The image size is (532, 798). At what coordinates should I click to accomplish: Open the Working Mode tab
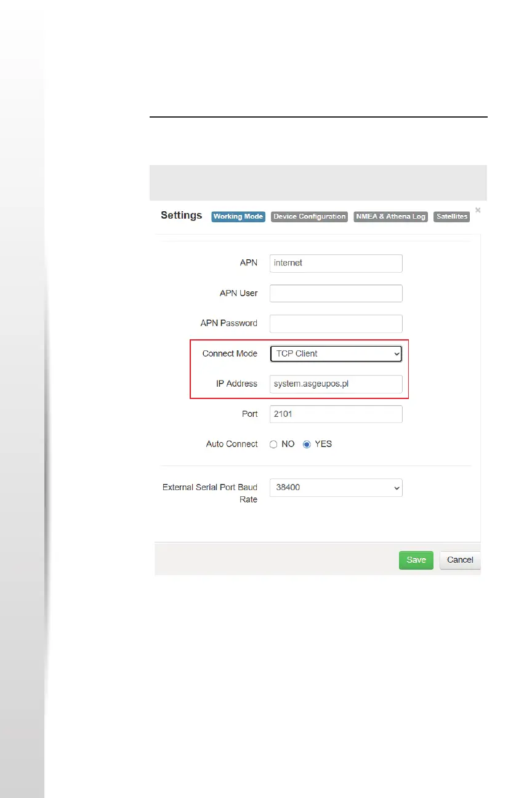coord(238,217)
